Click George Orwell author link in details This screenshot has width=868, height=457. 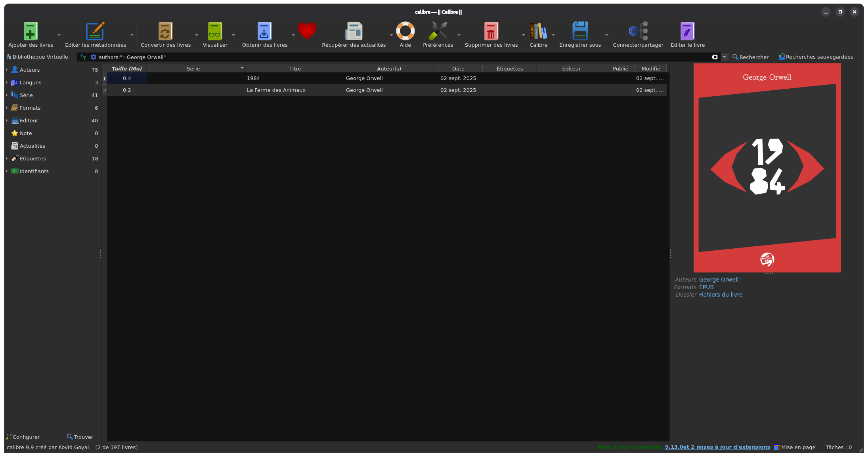coord(719,280)
